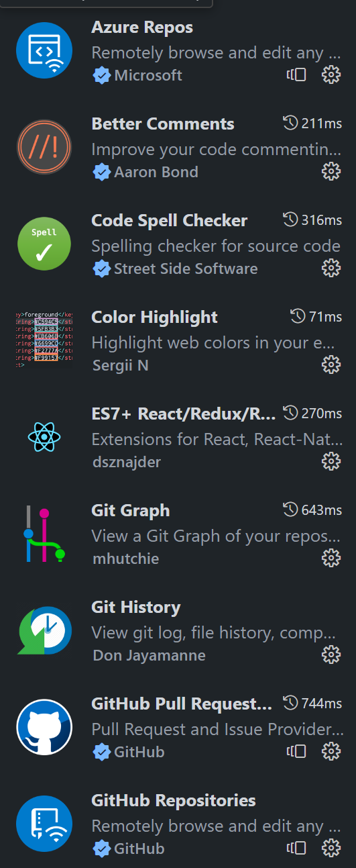The width and height of the screenshot is (356, 868).
Task: Open the Azure Repos manage gear
Action: pyautogui.click(x=331, y=75)
